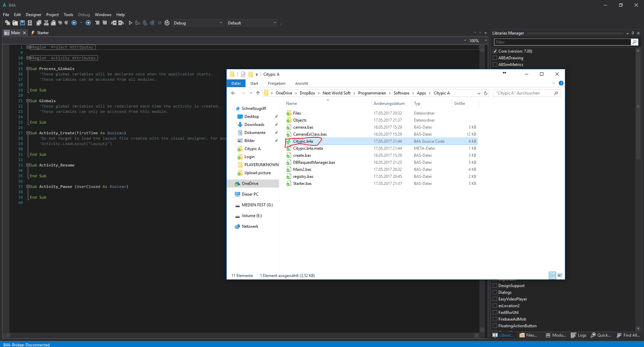Open the Logs panel tab
The image size is (644, 347).
tap(579, 335)
